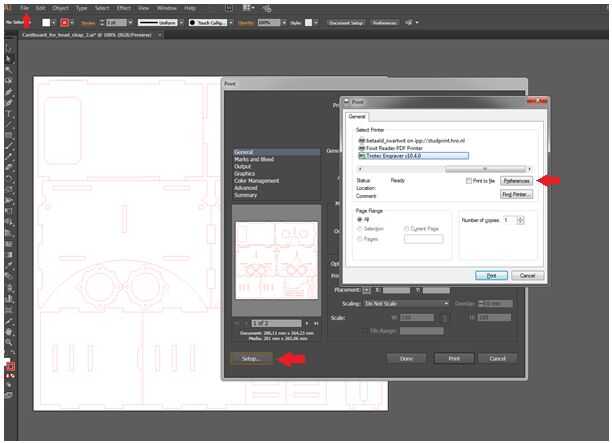Open the Opacity percentage dropdown
The image size is (612, 443).
(x=284, y=23)
